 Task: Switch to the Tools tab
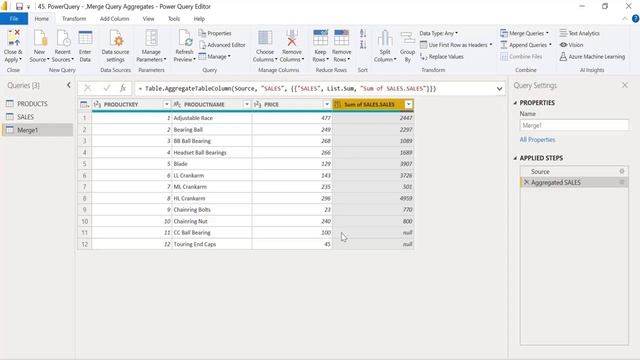174,19
